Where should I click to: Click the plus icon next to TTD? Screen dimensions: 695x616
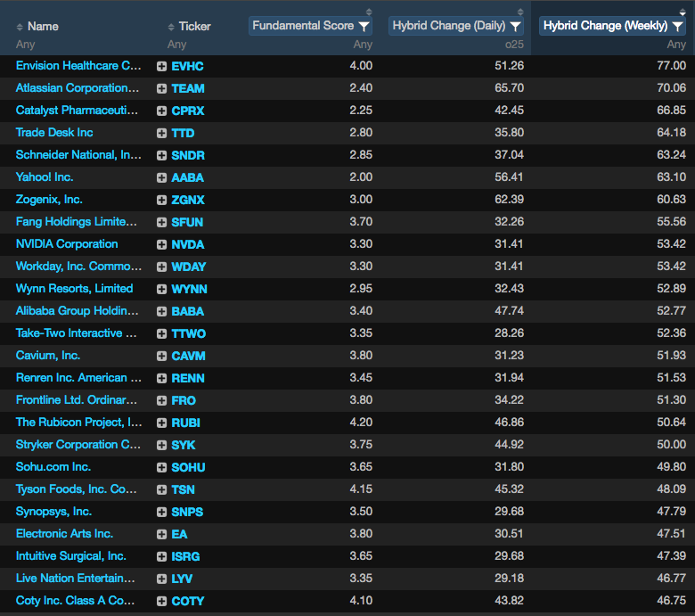tap(162, 133)
